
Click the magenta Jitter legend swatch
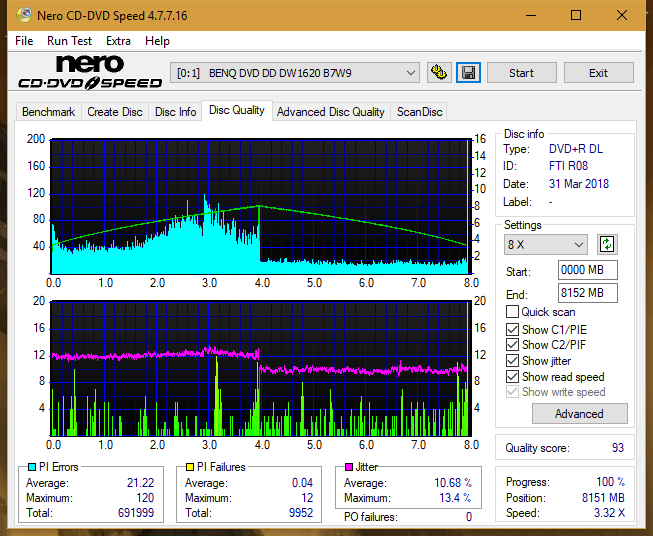[349, 467]
